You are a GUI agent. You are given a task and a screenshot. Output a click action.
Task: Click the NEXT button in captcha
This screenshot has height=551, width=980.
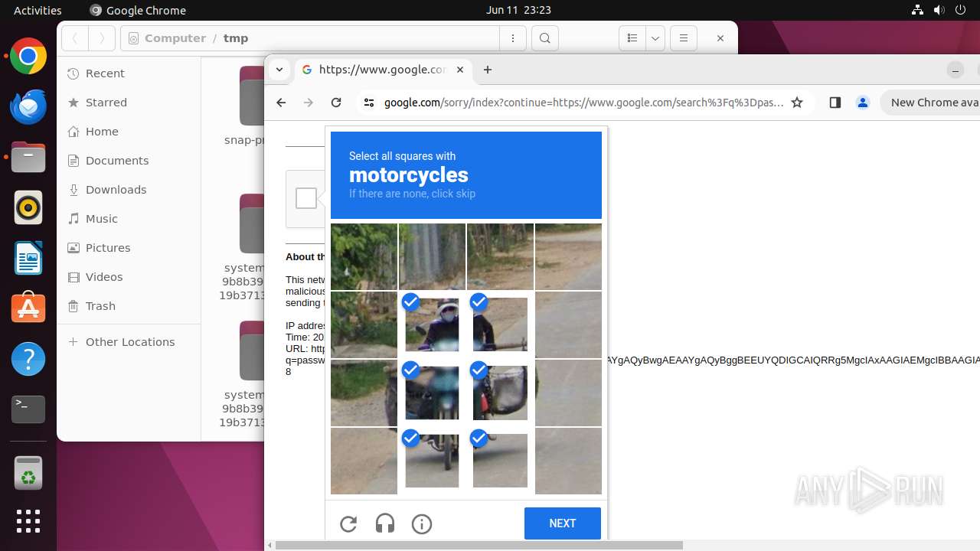(x=563, y=523)
